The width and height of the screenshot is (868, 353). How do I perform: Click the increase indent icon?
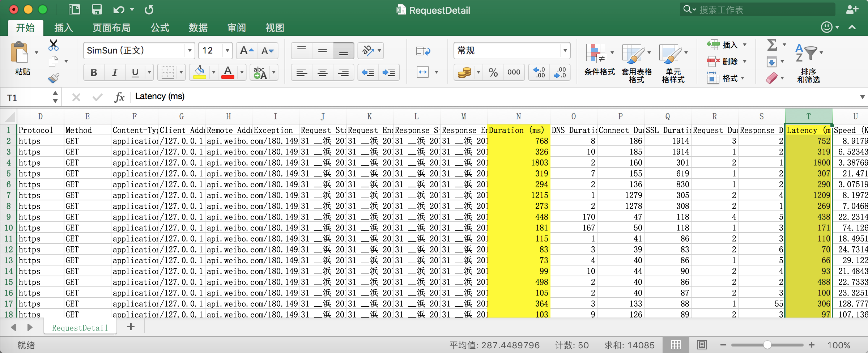[x=389, y=72]
